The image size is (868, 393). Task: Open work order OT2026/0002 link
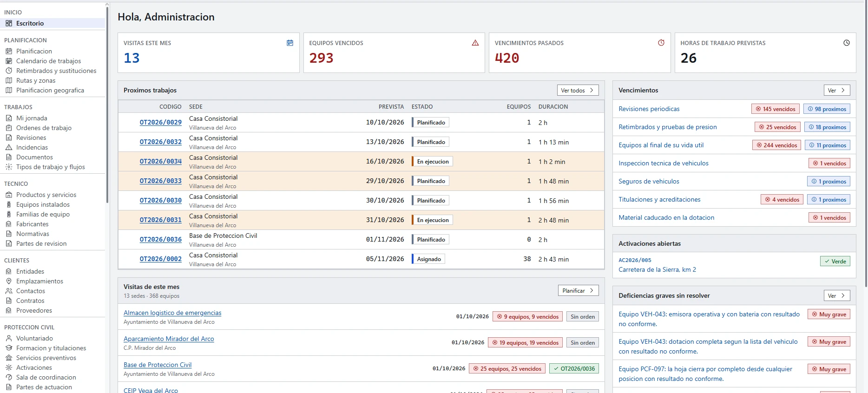click(x=161, y=259)
